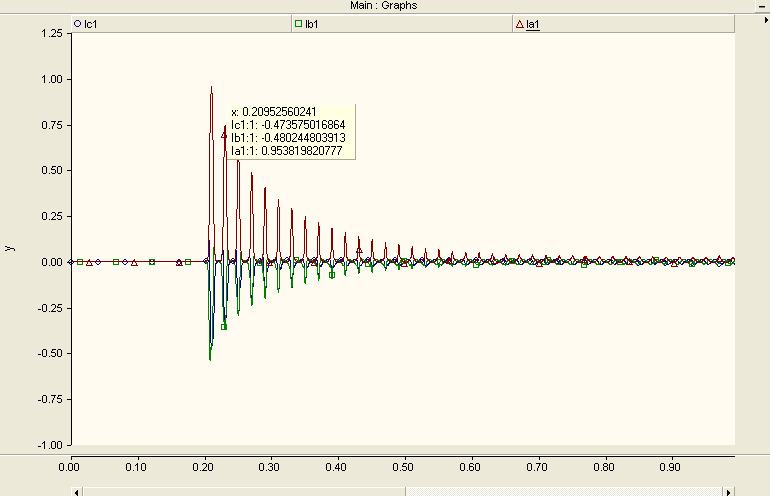Click the Ic1 curve label

click(90, 24)
